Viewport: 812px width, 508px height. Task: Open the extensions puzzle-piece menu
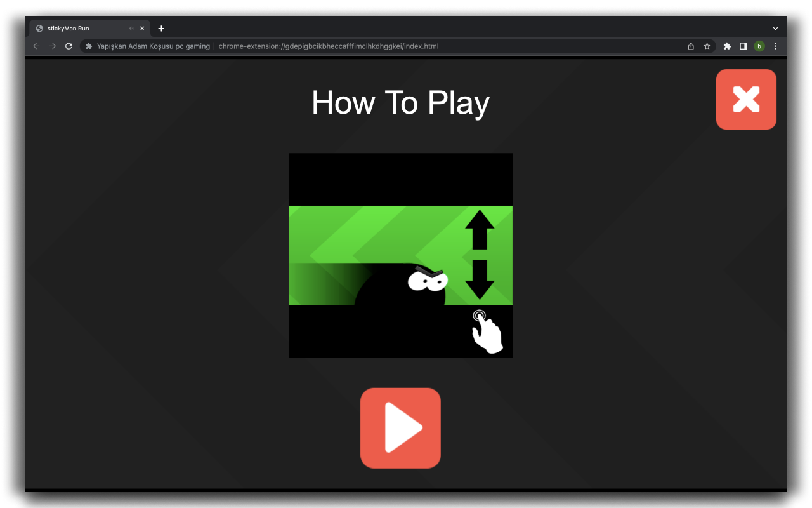[726, 46]
